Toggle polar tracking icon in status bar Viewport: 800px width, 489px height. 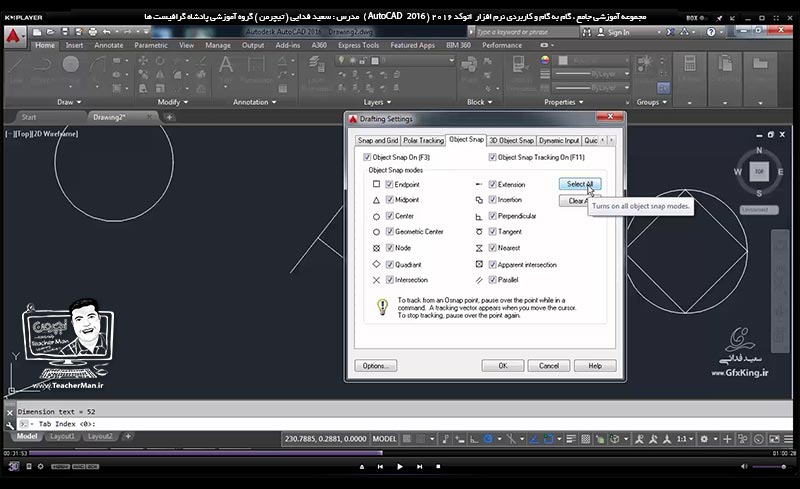488,439
